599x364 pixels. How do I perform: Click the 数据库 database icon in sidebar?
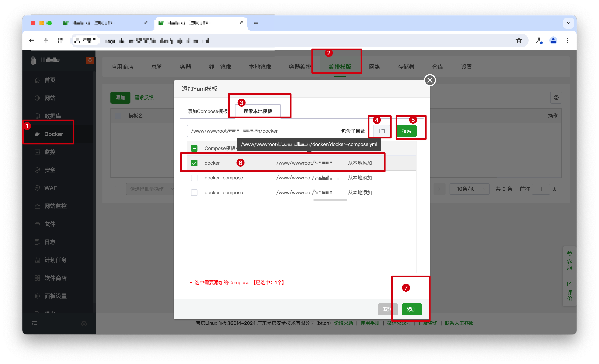(37, 116)
